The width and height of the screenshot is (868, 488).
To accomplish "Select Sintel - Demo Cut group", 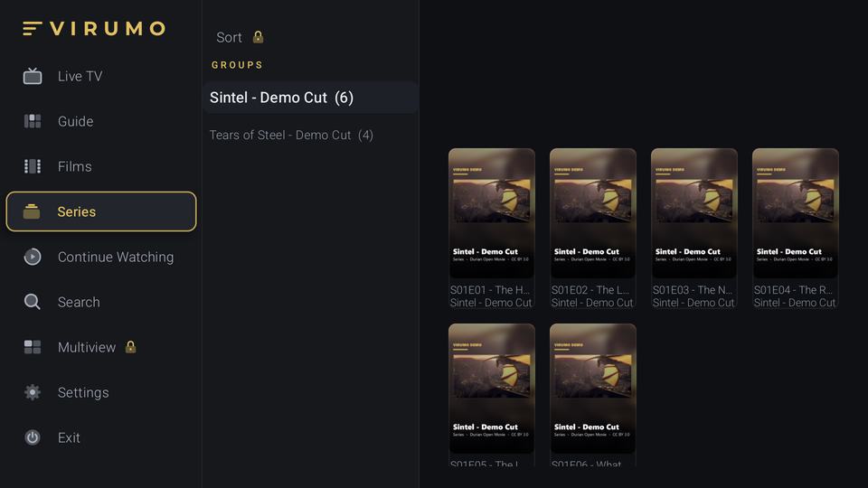I will tap(310, 98).
